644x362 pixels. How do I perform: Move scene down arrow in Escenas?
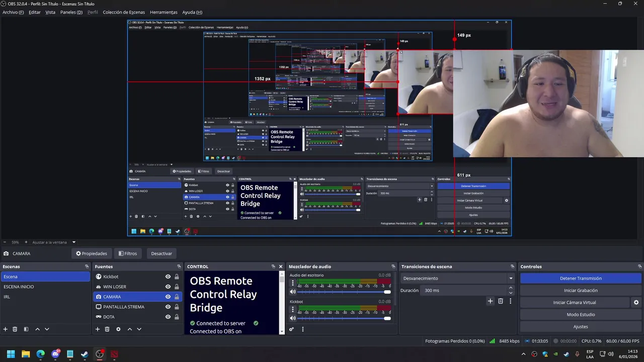click(x=47, y=329)
